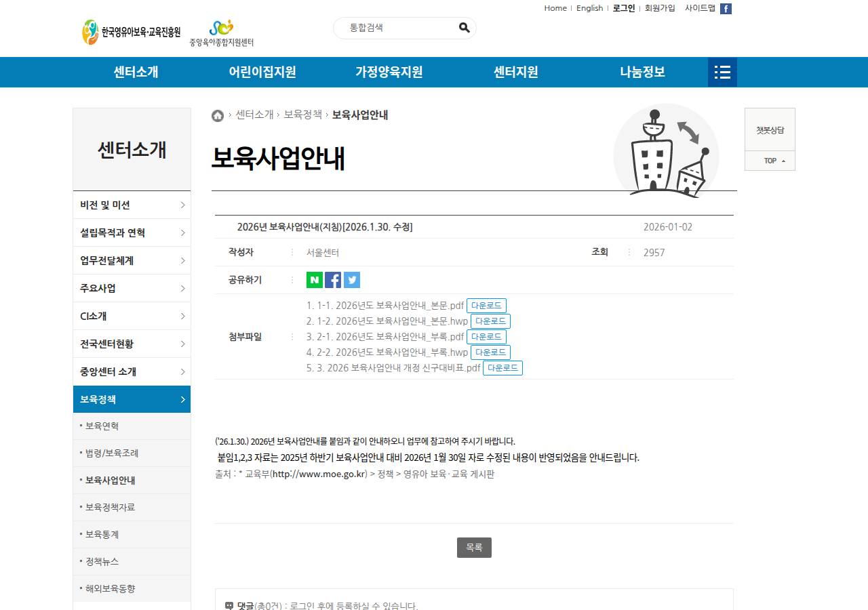Expand 전국센터현황 sidebar item
The image size is (868, 610).
(x=132, y=344)
